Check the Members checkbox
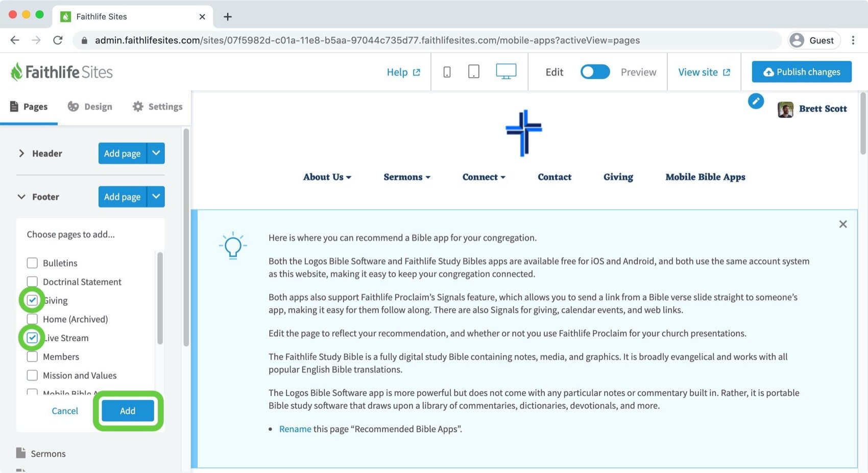Image resolution: width=868 pixels, height=473 pixels. pos(32,357)
